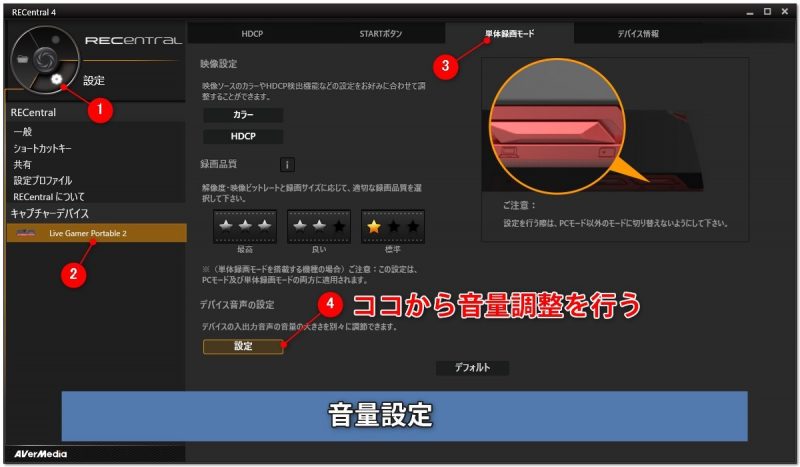Open 設定プロファイル in sidebar

pyautogui.click(x=43, y=180)
